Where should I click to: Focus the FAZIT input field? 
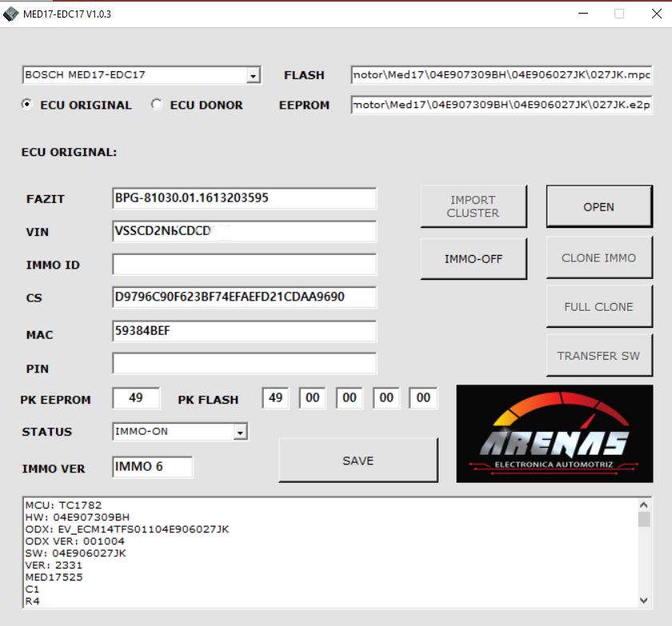[x=244, y=198]
